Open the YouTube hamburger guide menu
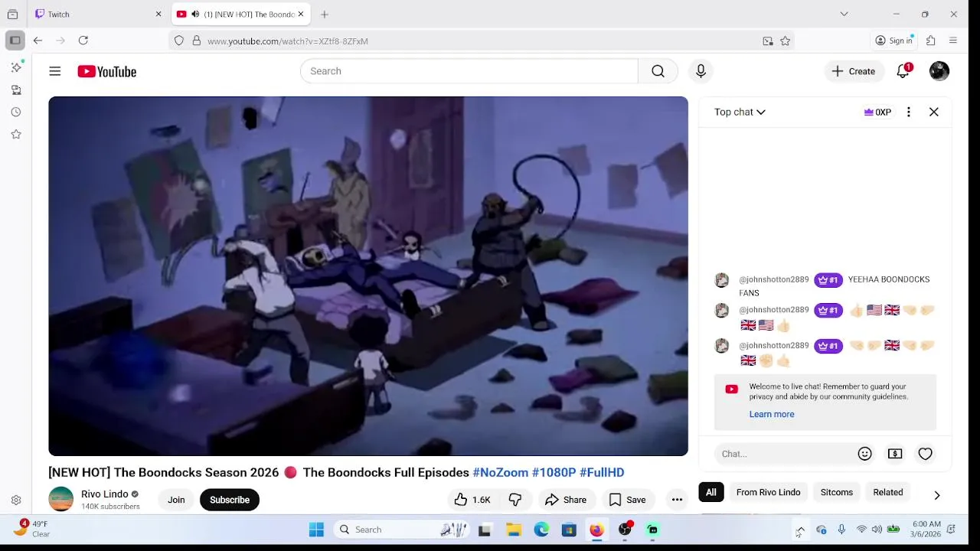The width and height of the screenshot is (980, 551). point(54,71)
